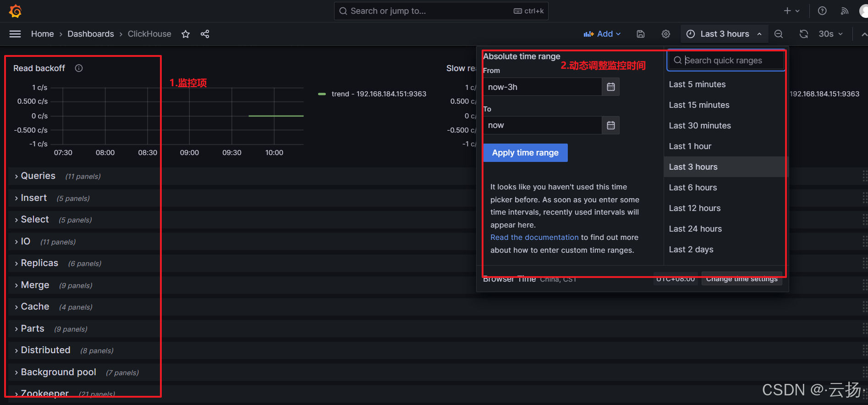Click the ClickHouse breadcrumb title

[x=149, y=34]
